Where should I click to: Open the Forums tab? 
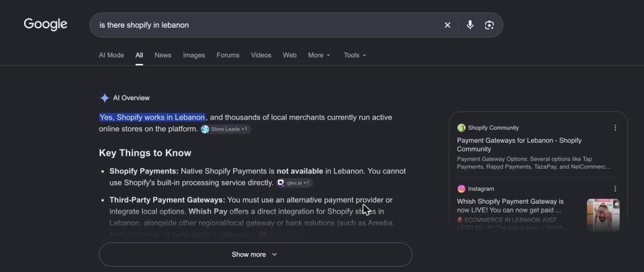228,55
